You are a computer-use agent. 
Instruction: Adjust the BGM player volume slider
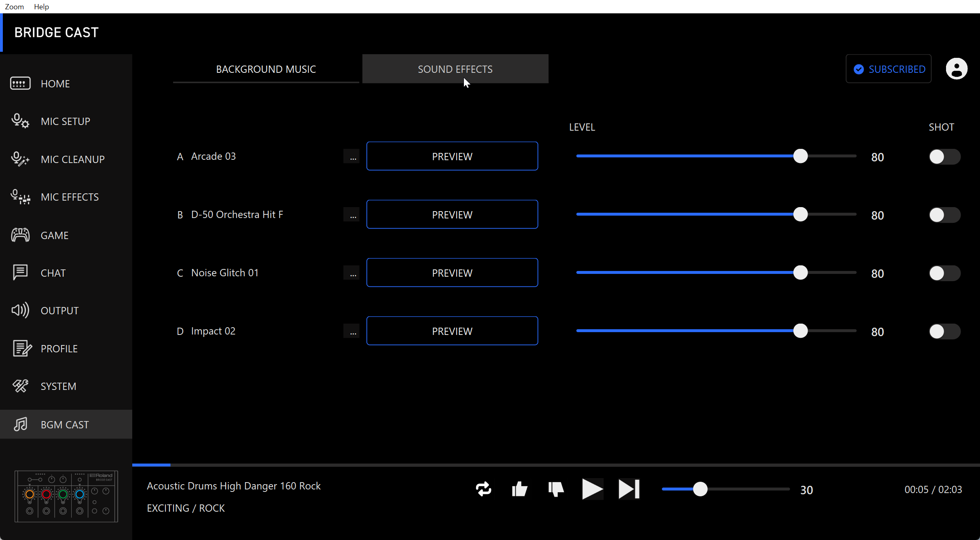tap(726, 489)
